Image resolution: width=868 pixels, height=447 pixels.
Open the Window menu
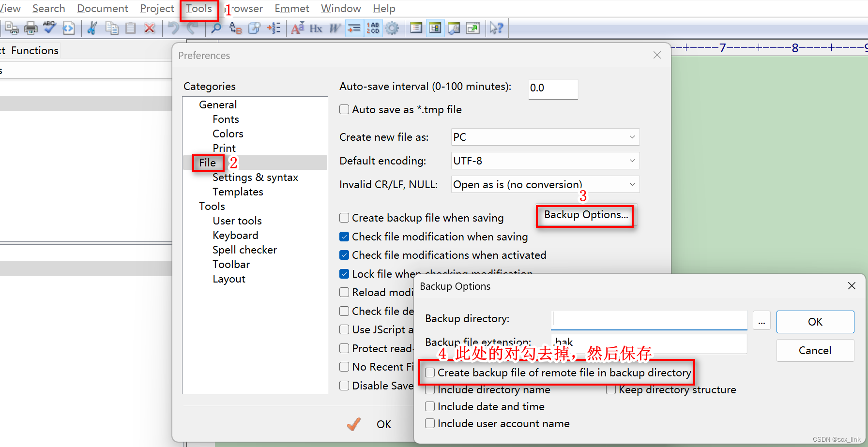pyautogui.click(x=341, y=9)
